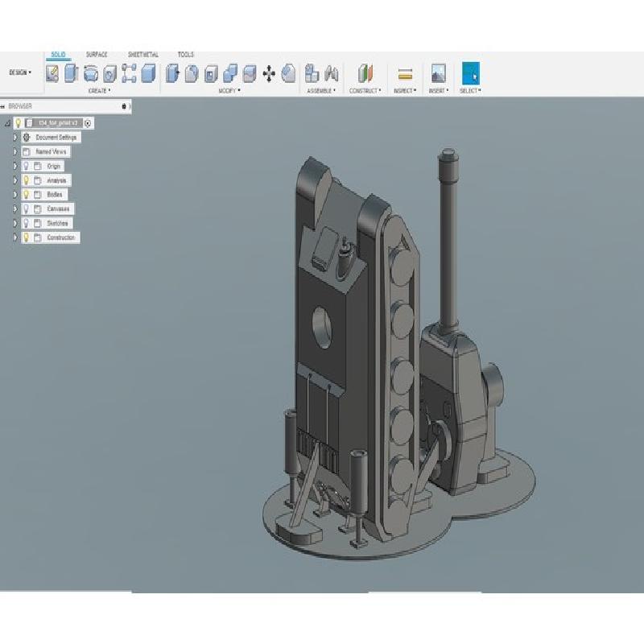Click the Insert image icon
Viewport: 644px width, 644px height.
point(438,74)
